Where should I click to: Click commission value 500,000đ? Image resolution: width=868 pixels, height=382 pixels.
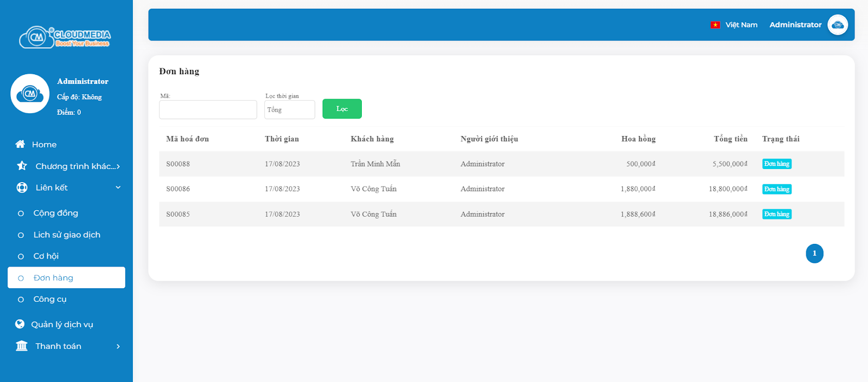tap(641, 164)
